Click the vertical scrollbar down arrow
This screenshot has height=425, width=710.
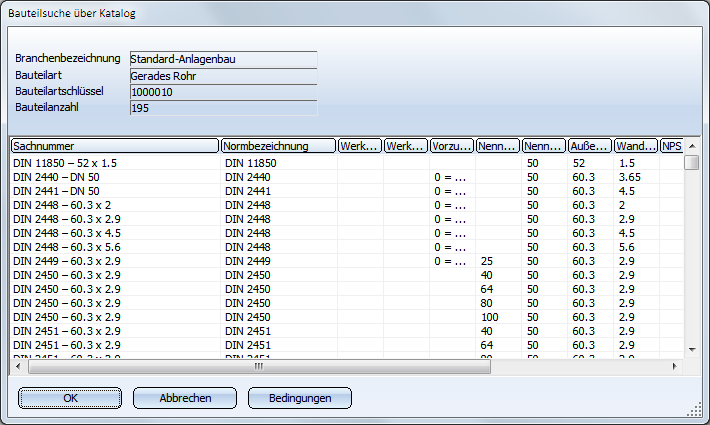point(692,349)
